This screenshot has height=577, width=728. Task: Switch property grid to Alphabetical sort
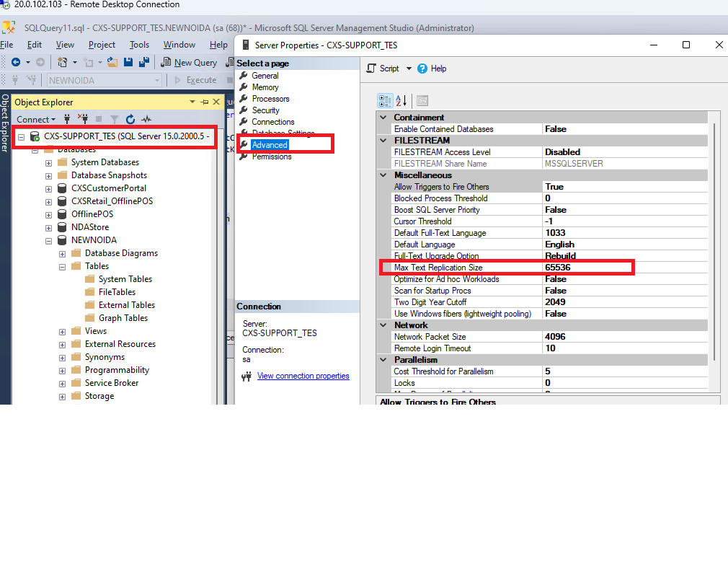click(401, 100)
